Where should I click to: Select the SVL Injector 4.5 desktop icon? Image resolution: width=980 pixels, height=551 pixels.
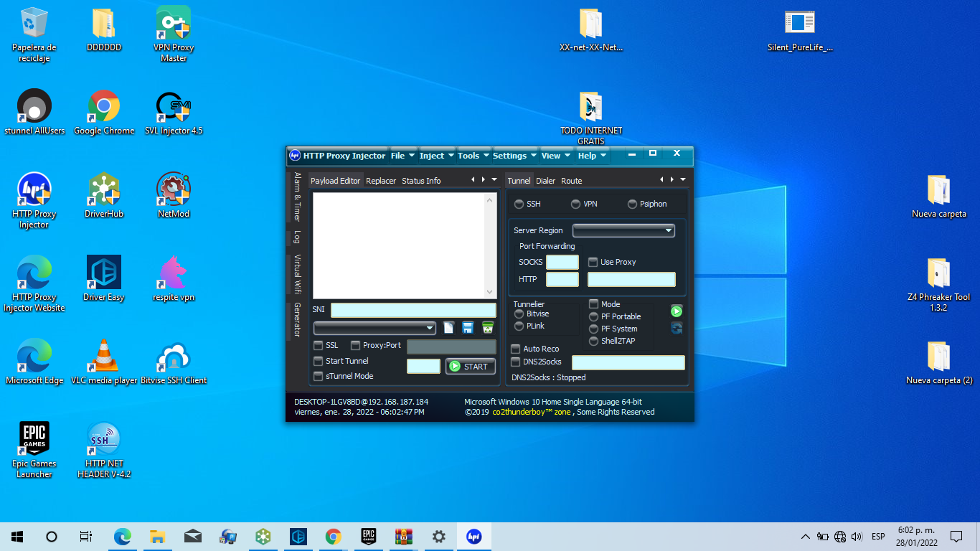174,113
